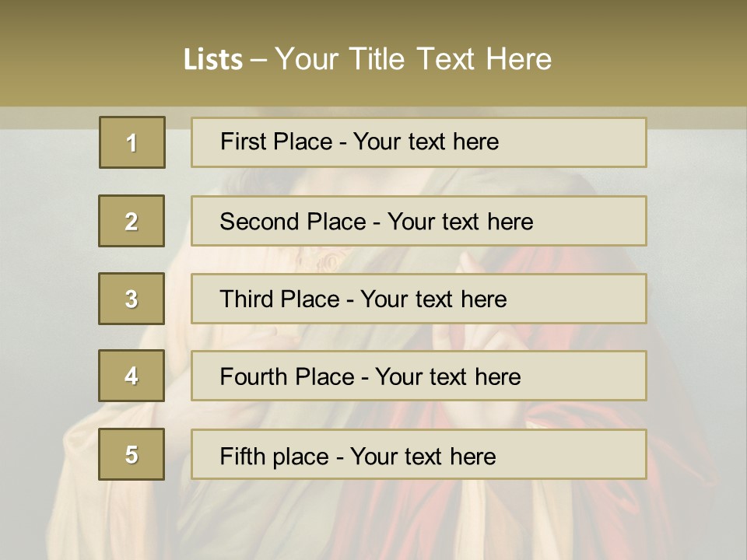
Task: Select the number 4 square
Action: [x=132, y=376]
